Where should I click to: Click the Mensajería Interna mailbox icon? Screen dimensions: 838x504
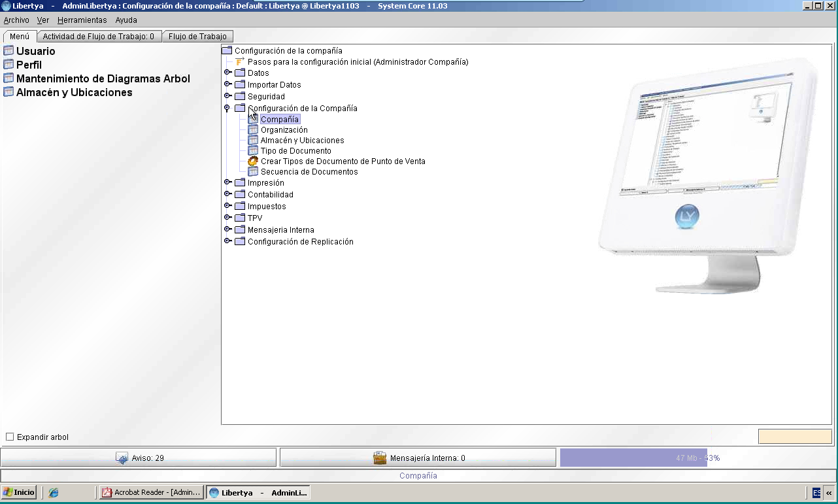pos(380,458)
